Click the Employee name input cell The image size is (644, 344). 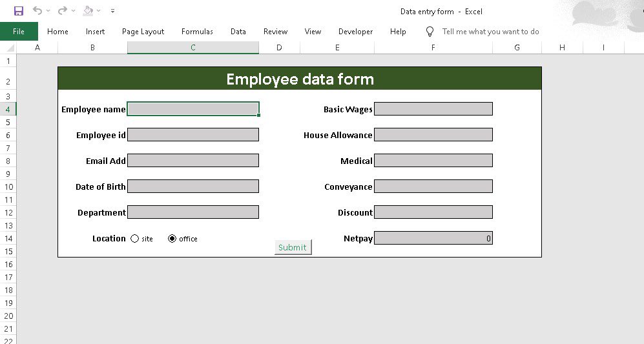(x=193, y=109)
